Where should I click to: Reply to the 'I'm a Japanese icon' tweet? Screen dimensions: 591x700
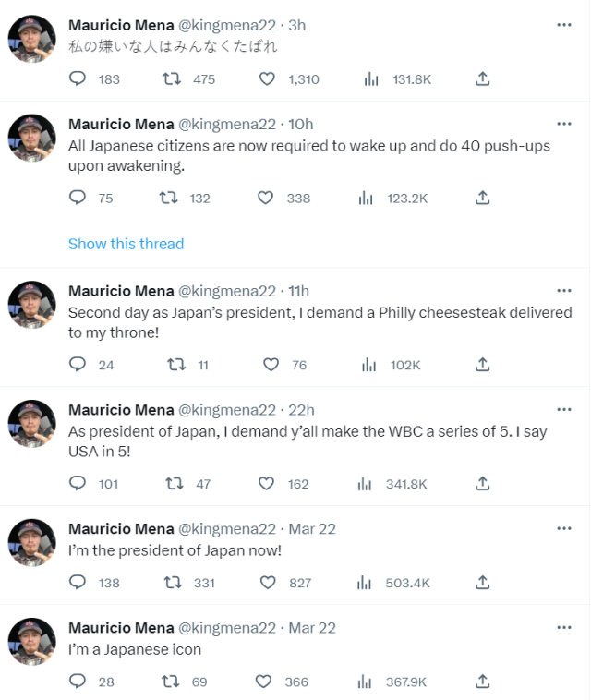click(78, 682)
